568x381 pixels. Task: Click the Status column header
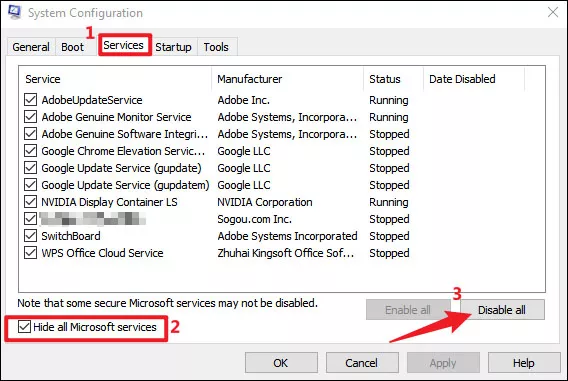[393, 79]
